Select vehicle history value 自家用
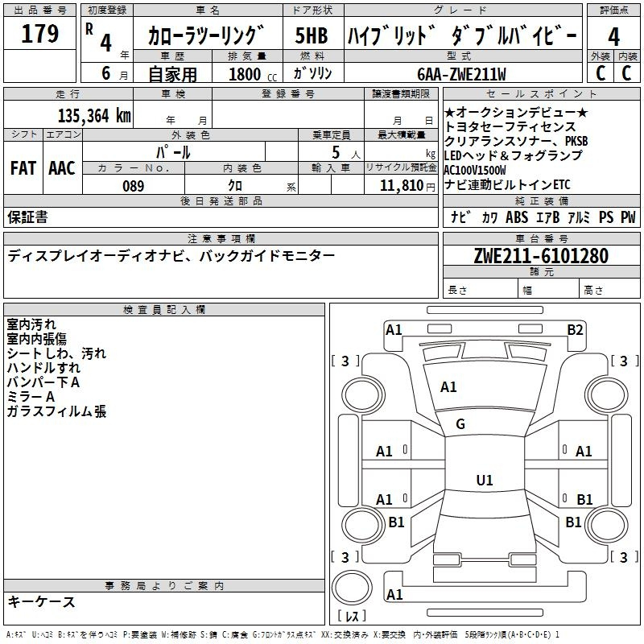 (172, 74)
